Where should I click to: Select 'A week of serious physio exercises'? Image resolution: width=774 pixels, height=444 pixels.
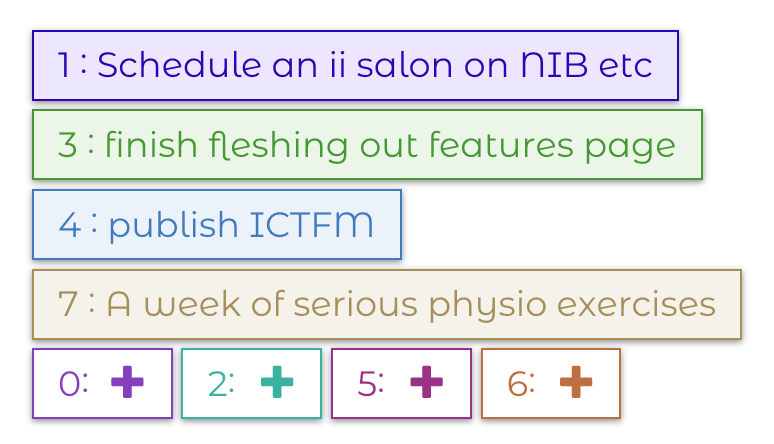387,304
